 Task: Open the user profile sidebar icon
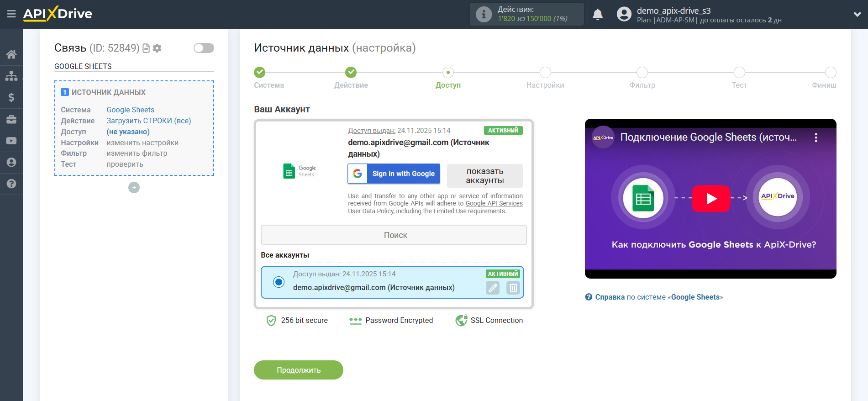point(11,162)
